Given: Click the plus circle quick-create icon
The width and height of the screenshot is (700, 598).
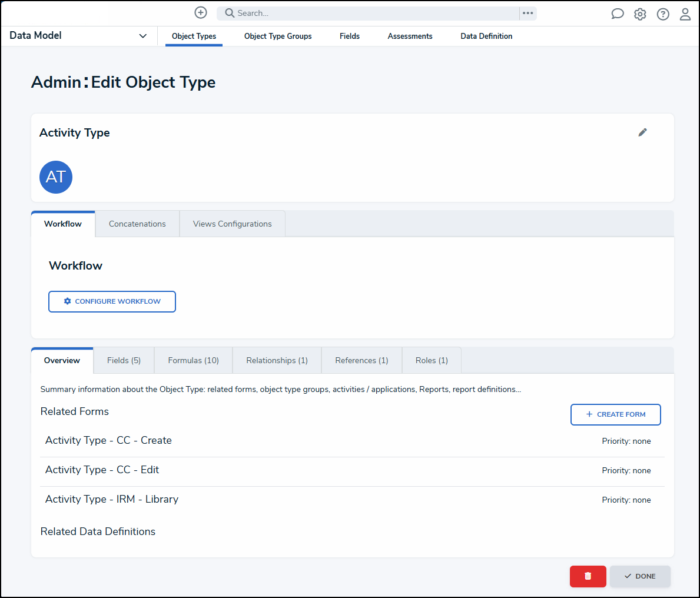Looking at the screenshot, I should pyautogui.click(x=201, y=13).
